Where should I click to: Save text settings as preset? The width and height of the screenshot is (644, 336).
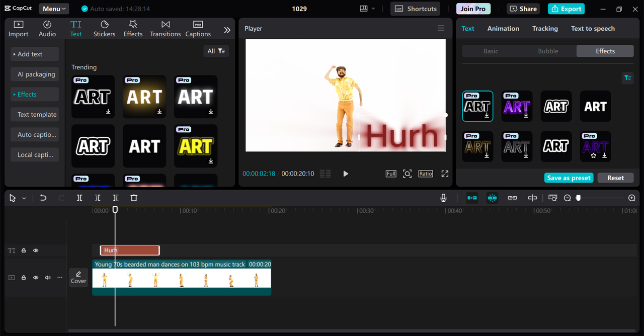tap(569, 178)
